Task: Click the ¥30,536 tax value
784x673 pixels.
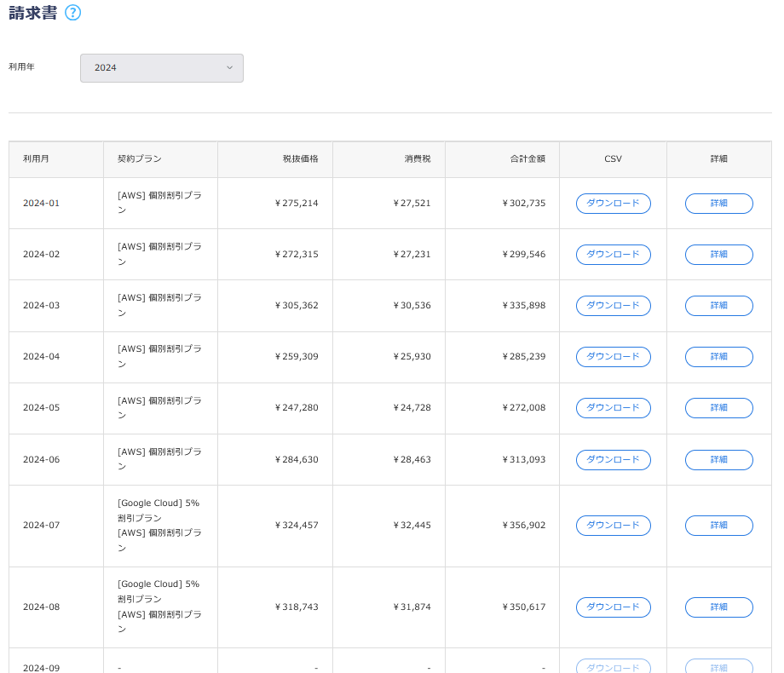Action: point(412,305)
